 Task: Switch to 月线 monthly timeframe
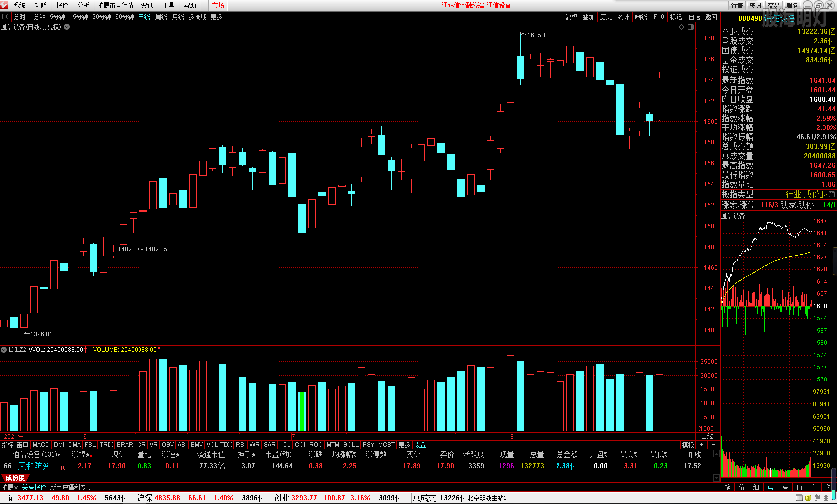tap(178, 17)
